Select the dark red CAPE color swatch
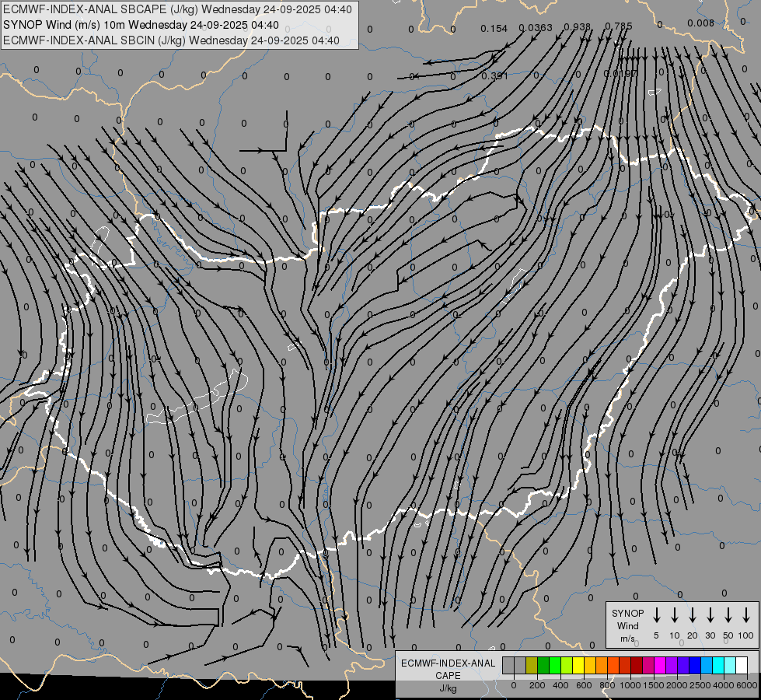Image resolution: width=761 pixels, height=700 pixels. click(637, 665)
